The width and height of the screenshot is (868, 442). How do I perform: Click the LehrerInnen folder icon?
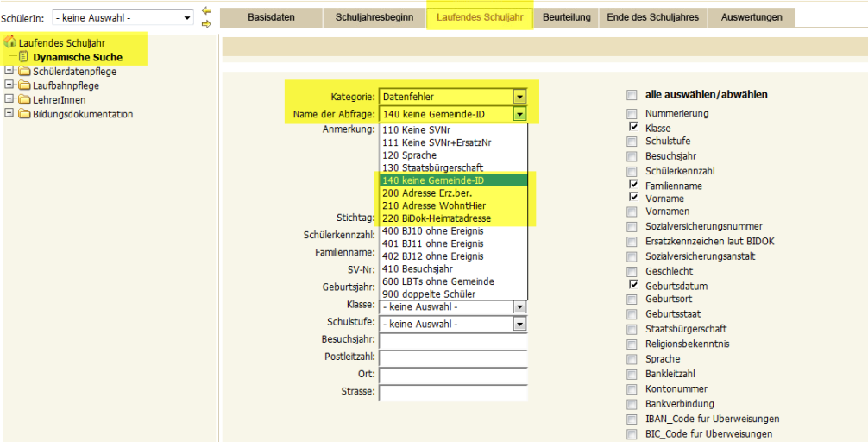[x=24, y=99]
